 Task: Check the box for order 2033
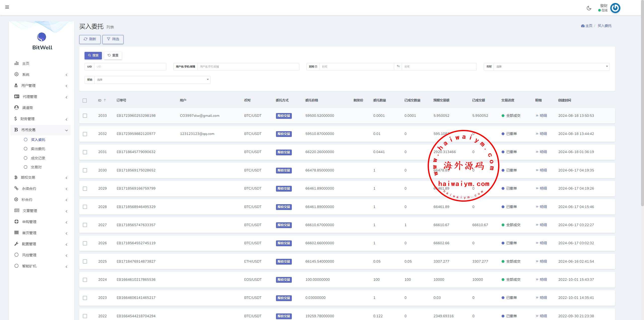(x=85, y=116)
